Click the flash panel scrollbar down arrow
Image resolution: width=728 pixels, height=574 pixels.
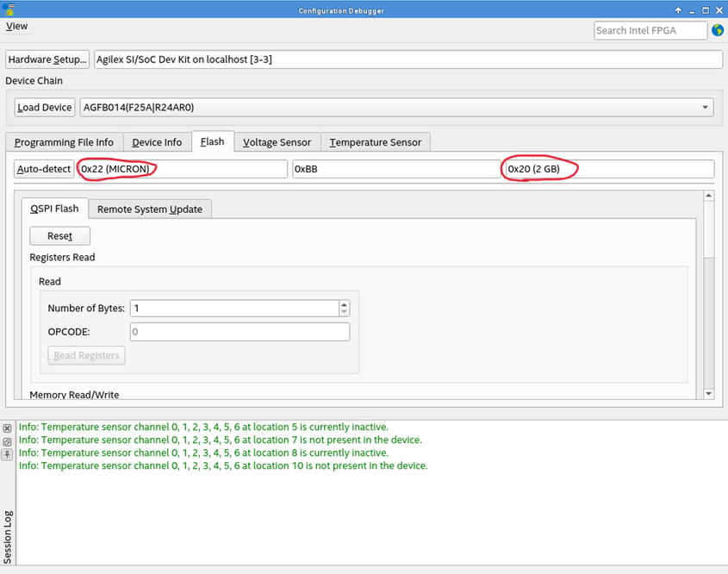tap(708, 394)
